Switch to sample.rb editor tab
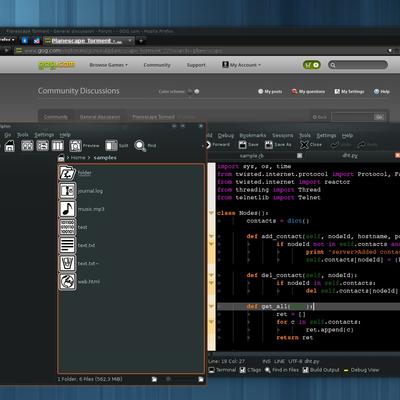The height and width of the screenshot is (400, 400). pyautogui.click(x=252, y=156)
